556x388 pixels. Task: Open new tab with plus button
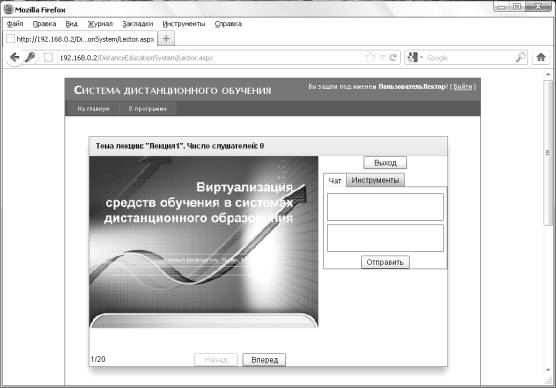point(166,38)
